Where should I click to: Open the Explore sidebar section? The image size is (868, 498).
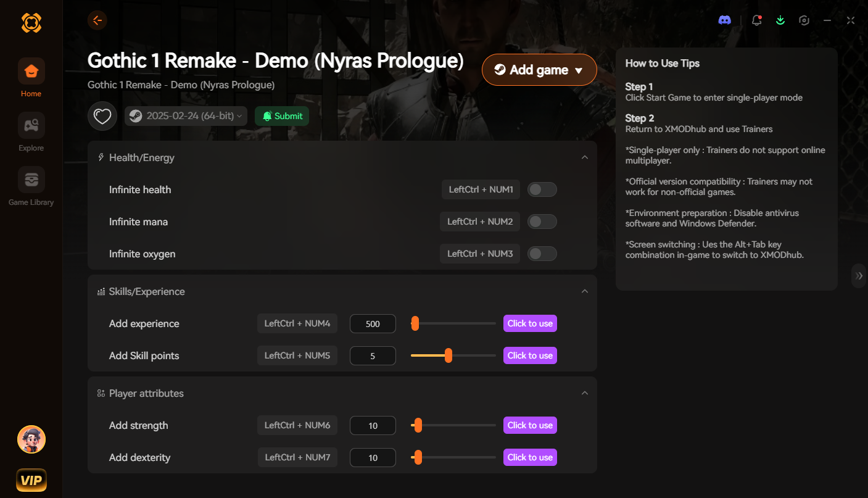tap(31, 132)
